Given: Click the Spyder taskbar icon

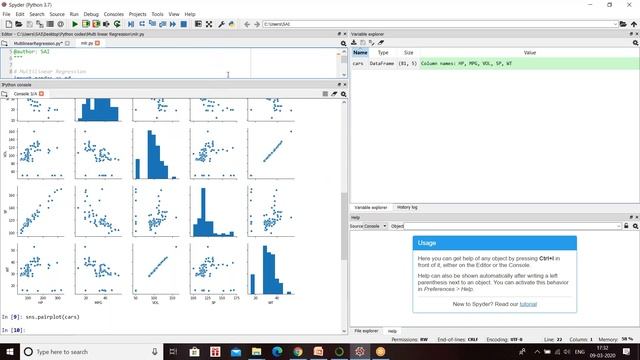Looking at the screenshot, I should point(360,351).
